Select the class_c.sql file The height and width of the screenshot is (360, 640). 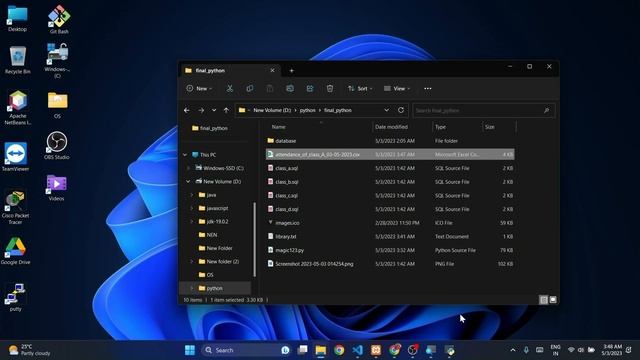(x=390, y=196)
